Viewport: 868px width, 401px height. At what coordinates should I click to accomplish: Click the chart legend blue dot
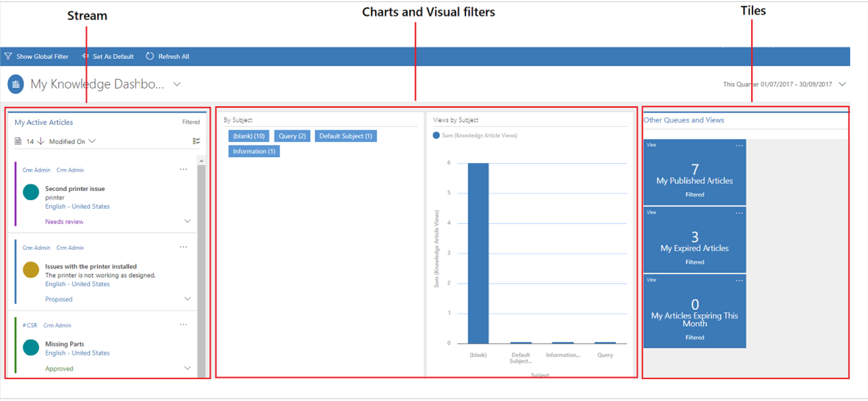click(437, 136)
